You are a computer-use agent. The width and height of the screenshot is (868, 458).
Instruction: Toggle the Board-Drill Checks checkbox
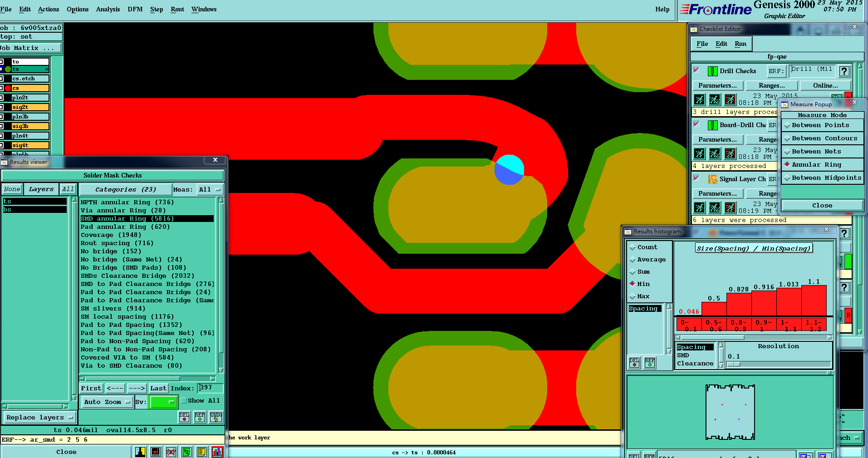pyautogui.click(x=696, y=124)
